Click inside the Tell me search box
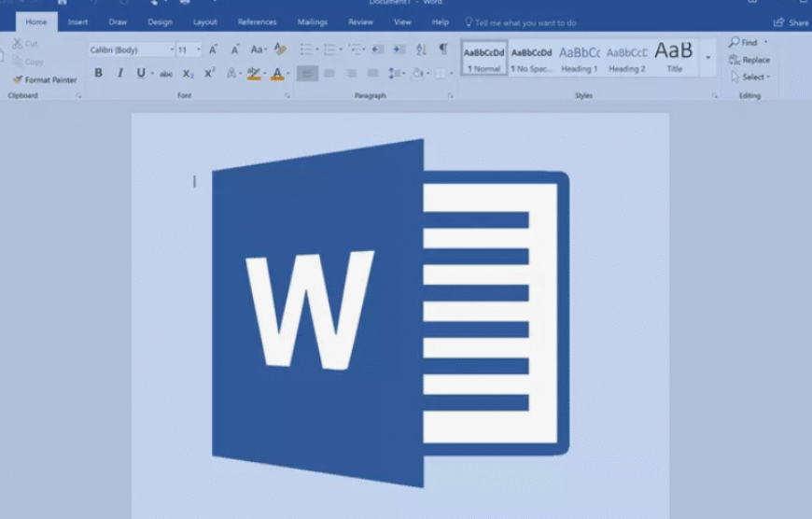The image size is (812, 519). pyautogui.click(x=525, y=22)
